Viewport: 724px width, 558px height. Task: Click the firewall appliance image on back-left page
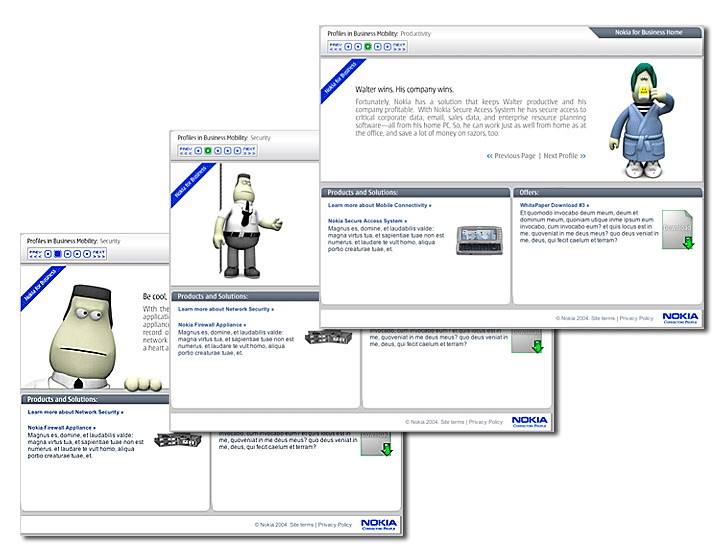click(178, 440)
